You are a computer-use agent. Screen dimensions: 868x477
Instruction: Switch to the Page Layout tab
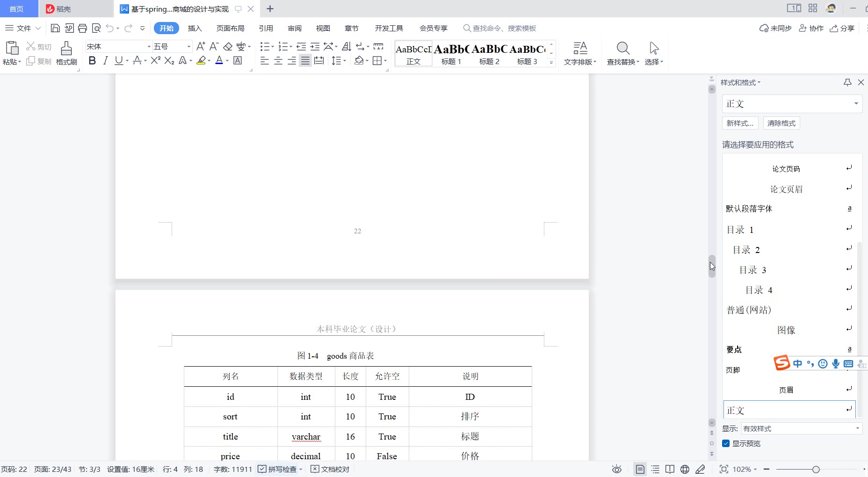click(x=230, y=29)
